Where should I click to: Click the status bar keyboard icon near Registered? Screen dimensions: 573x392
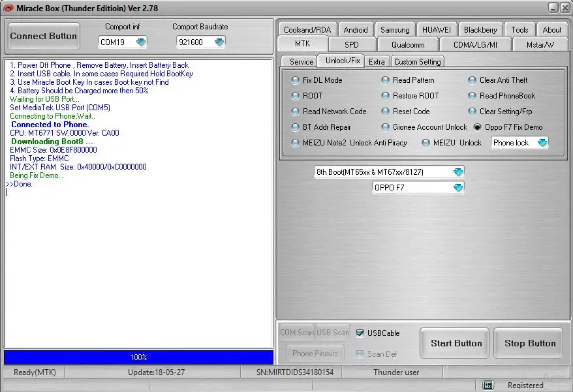(x=488, y=385)
